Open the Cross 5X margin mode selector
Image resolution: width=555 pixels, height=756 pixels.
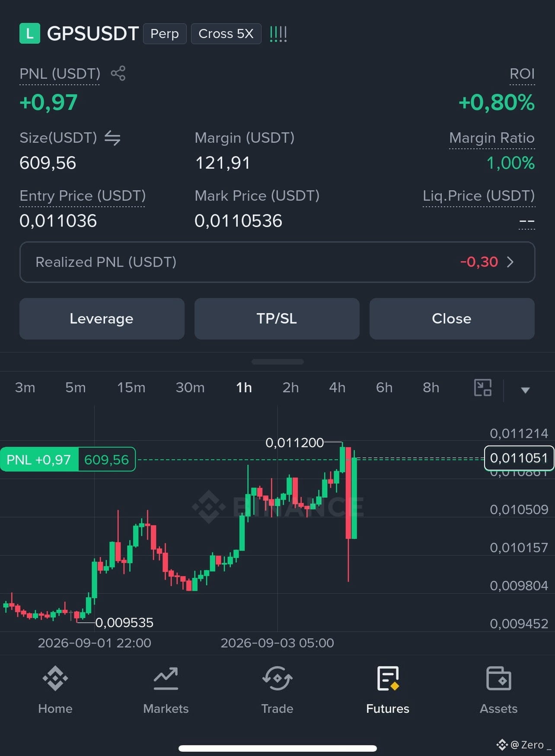(226, 34)
